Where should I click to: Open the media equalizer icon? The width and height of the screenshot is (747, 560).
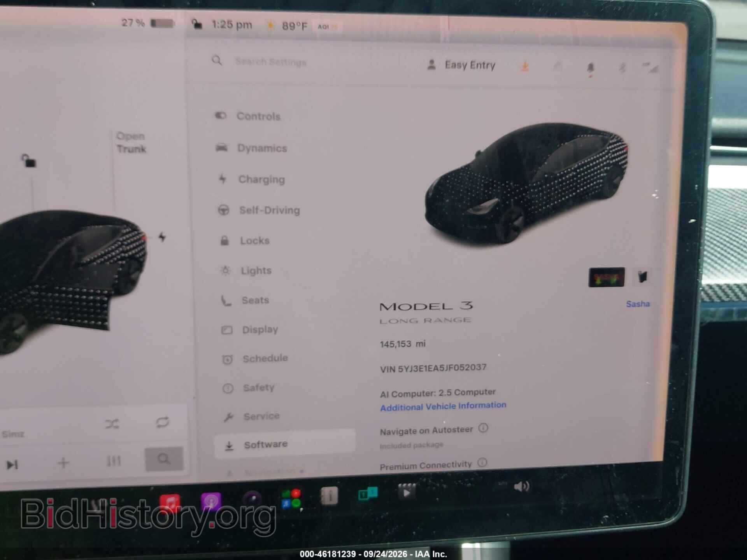pos(114,461)
